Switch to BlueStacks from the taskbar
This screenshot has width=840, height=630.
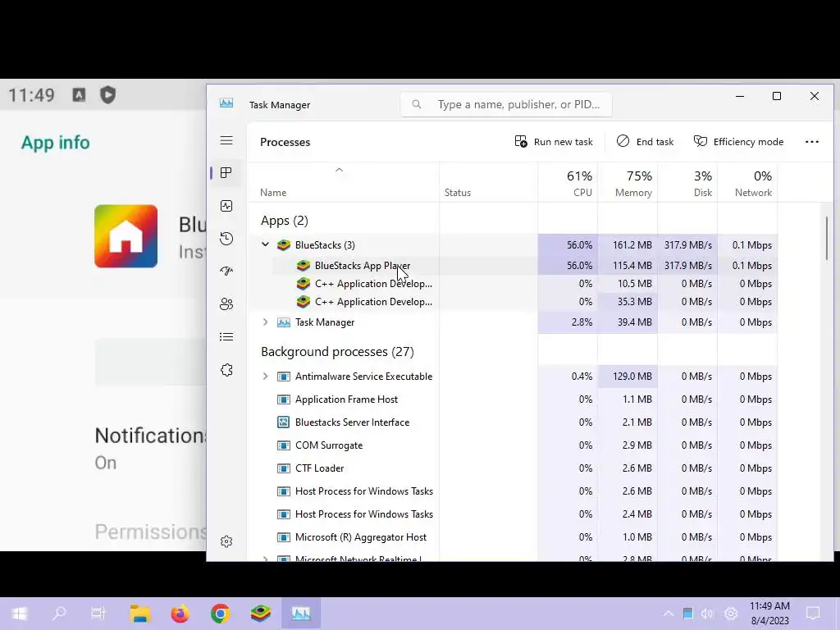click(260, 614)
